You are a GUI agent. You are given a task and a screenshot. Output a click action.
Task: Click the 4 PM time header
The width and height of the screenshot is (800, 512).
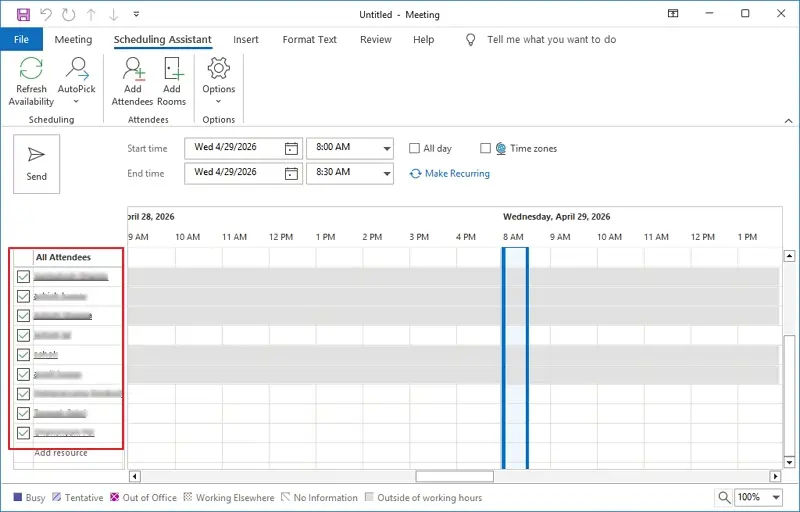coord(466,237)
